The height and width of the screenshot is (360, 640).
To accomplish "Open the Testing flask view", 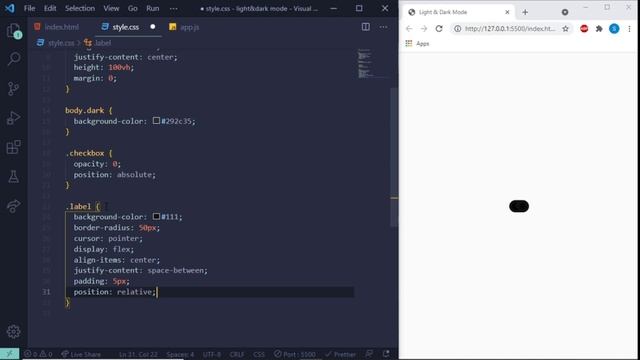I will point(13,177).
